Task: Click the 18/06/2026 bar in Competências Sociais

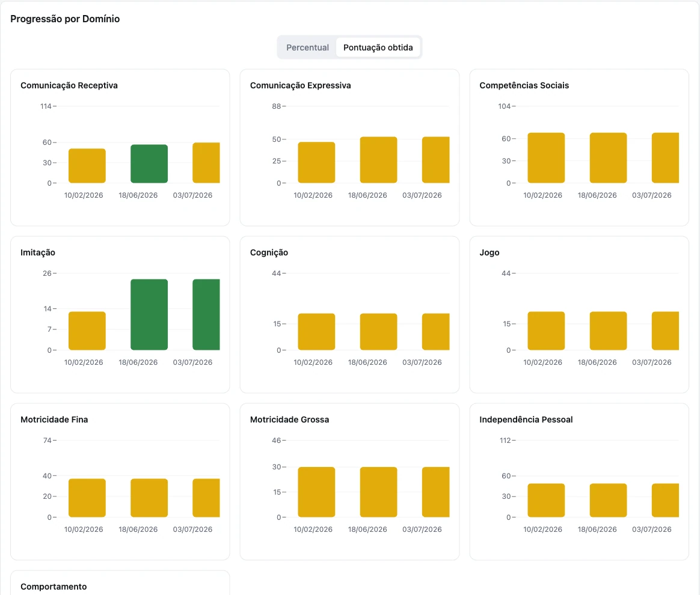Action: (608, 158)
